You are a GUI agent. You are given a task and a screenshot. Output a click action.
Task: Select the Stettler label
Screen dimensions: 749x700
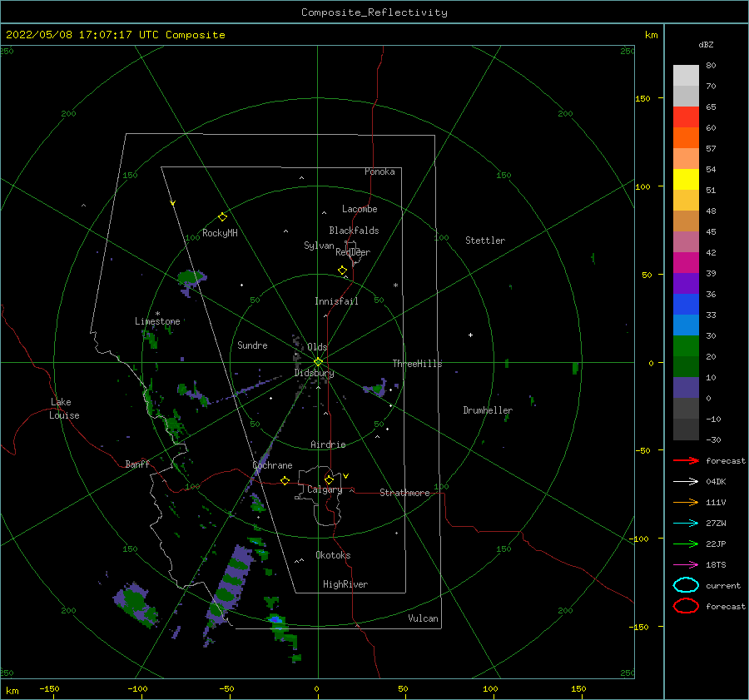click(x=485, y=241)
